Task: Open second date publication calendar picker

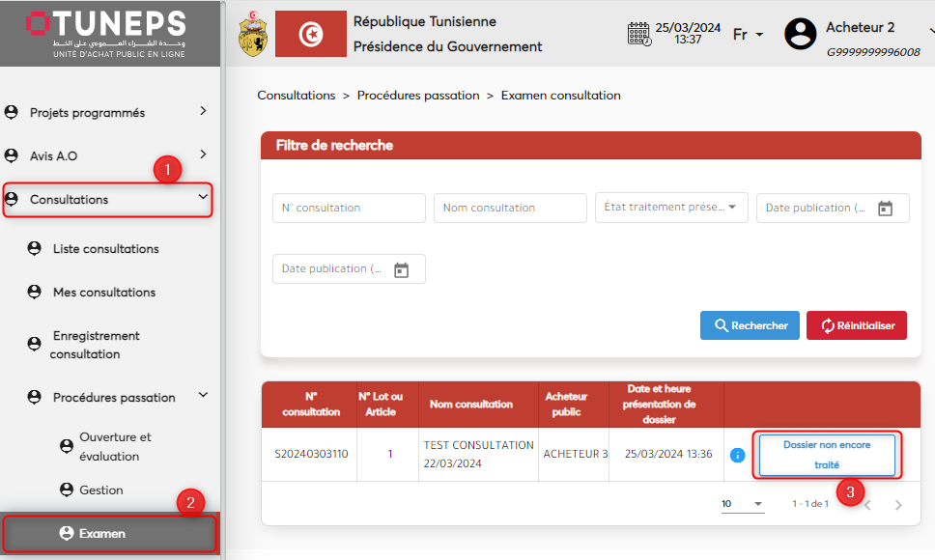Action: tap(402, 269)
